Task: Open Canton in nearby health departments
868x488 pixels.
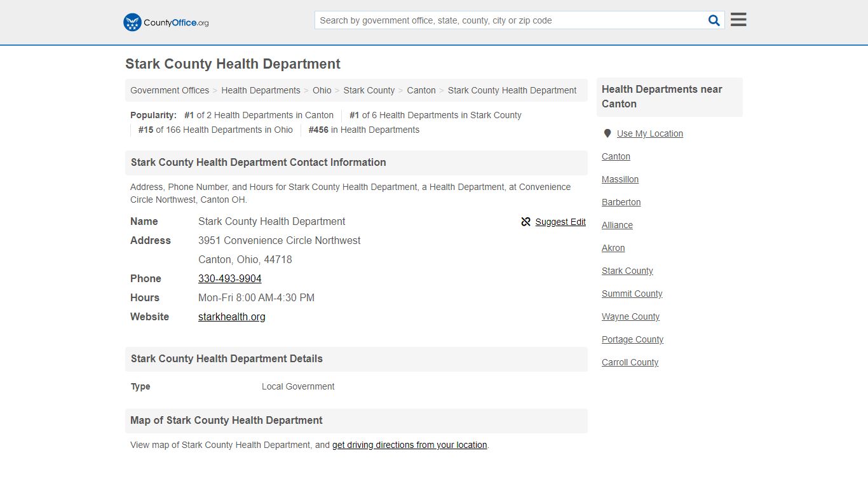Action: (616, 156)
